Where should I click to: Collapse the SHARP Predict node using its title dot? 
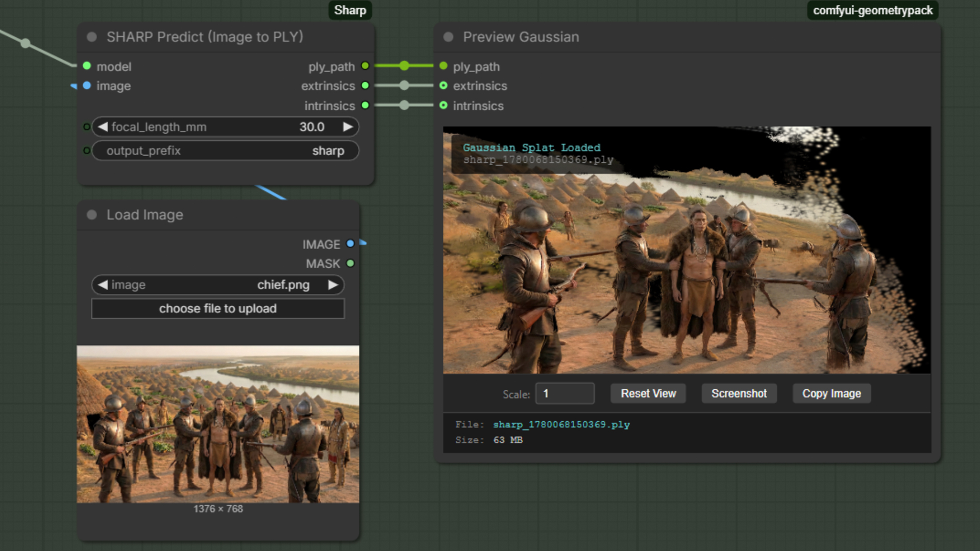pos(92,37)
